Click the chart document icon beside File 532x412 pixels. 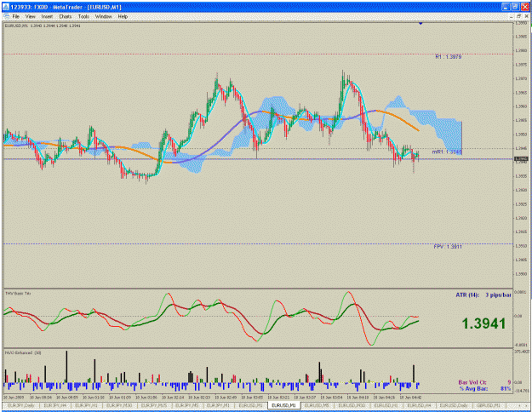point(6,16)
